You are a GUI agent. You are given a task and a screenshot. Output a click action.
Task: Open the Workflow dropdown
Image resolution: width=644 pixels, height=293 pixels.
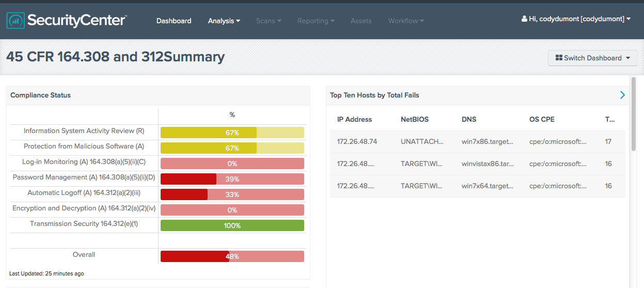point(406,21)
